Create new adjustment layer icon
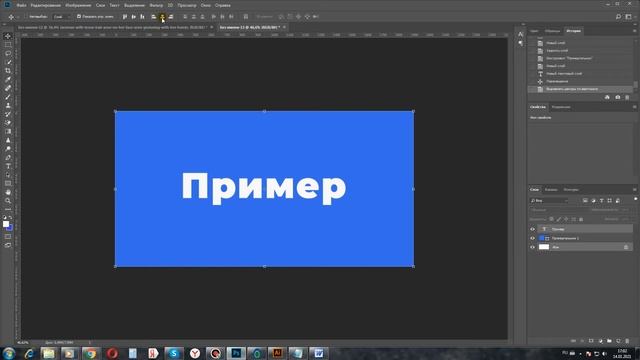 (600, 341)
